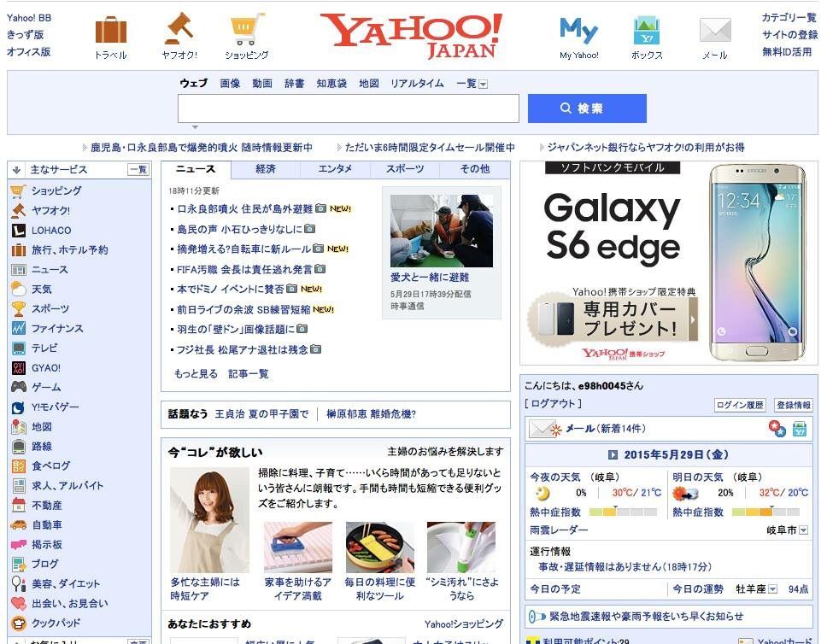This screenshot has width=827, height=644.
Task: Open the カテゴリ一覧 link in header
Action: click(789, 18)
